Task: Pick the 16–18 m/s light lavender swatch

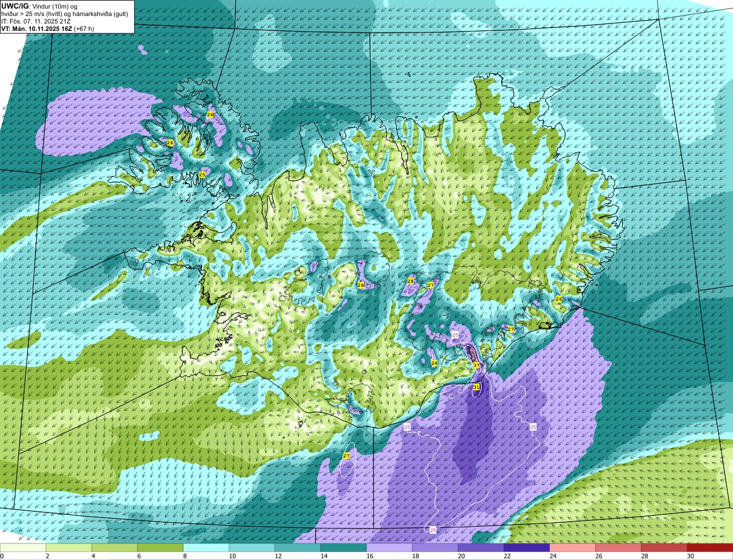Action: click(x=389, y=548)
